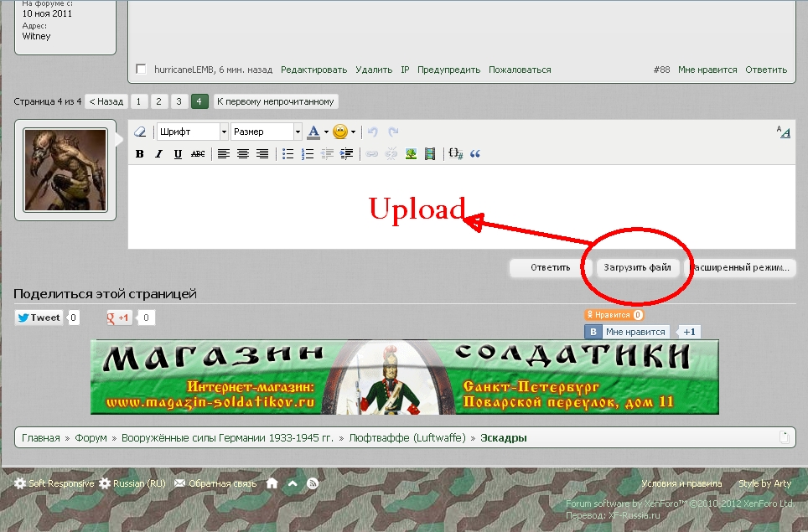This screenshot has width=808, height=532.
Task: Click the Google +1 button
Action: point(119,318)
